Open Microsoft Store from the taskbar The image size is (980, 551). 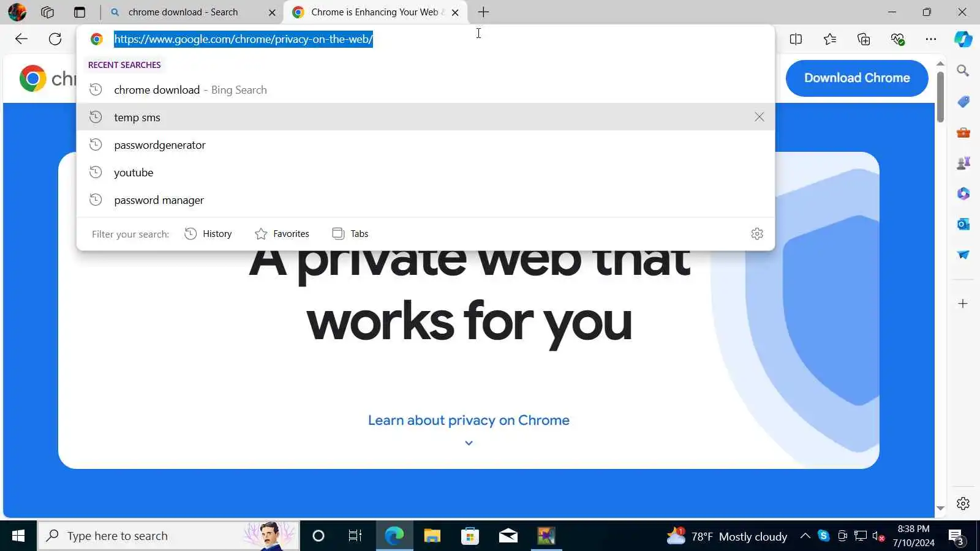pos(470,536)
